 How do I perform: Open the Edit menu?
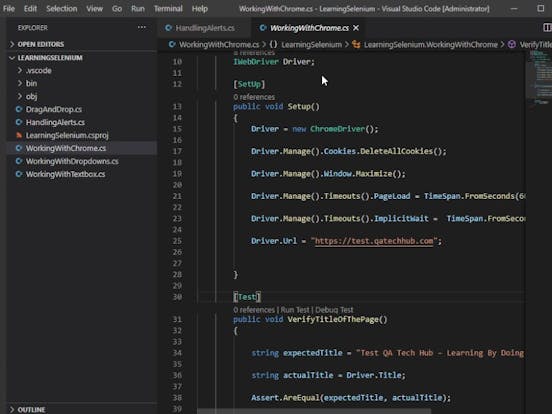point(30,8)
